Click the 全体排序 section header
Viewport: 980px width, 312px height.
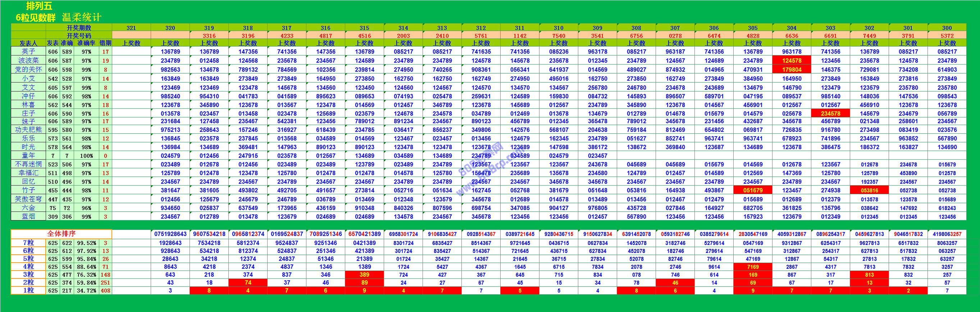[x=61, y=233]
